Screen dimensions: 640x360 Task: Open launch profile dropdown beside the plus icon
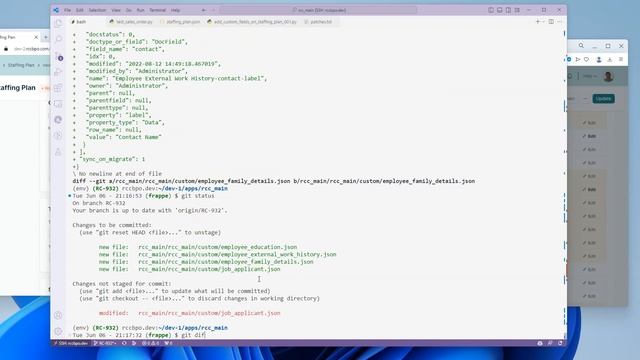pyautogui.click(x=543, y=22)
